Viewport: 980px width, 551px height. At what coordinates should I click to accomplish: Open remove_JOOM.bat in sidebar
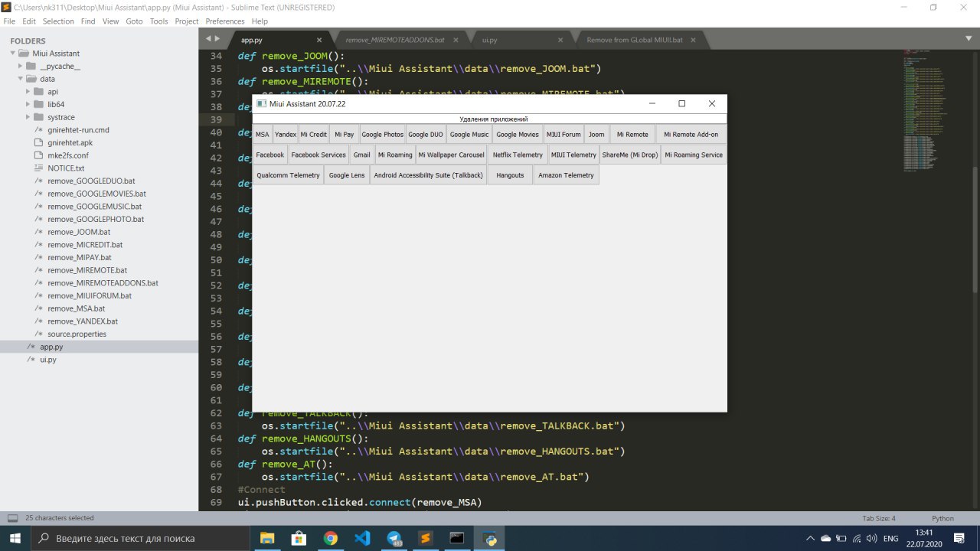point(79,232)
